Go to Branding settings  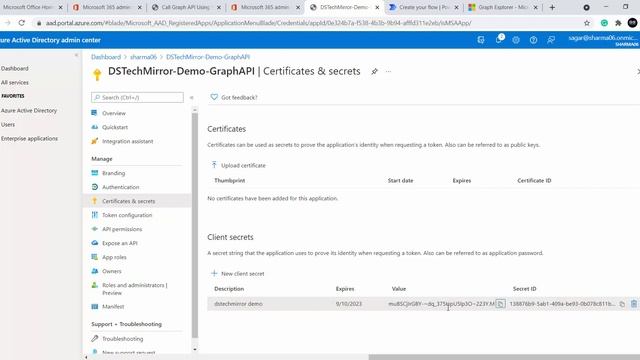click(113, 173)
